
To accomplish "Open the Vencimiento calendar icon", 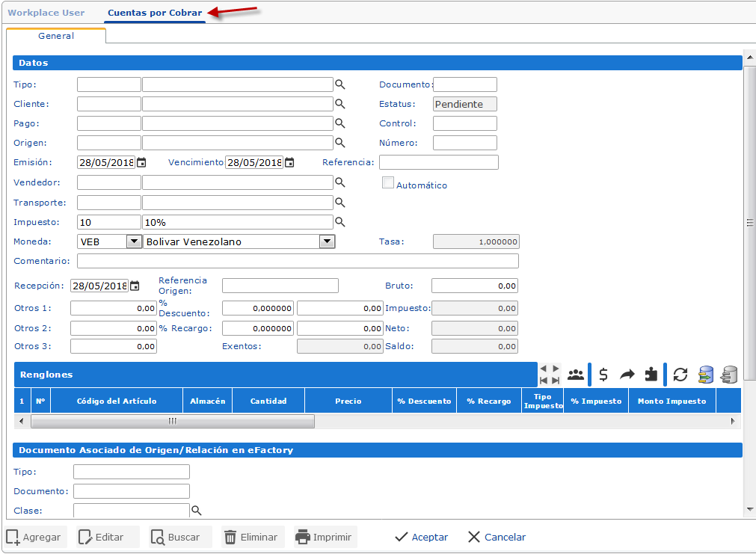I will tap(289, 162).
